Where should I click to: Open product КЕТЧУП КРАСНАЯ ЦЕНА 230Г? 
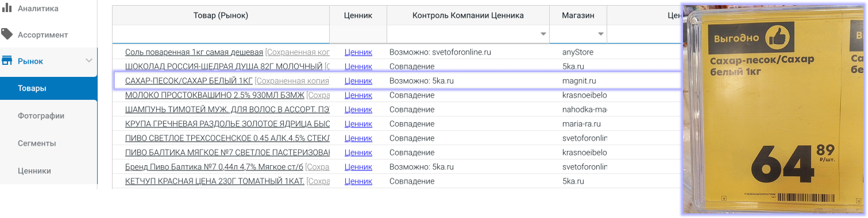click(214, 181)
